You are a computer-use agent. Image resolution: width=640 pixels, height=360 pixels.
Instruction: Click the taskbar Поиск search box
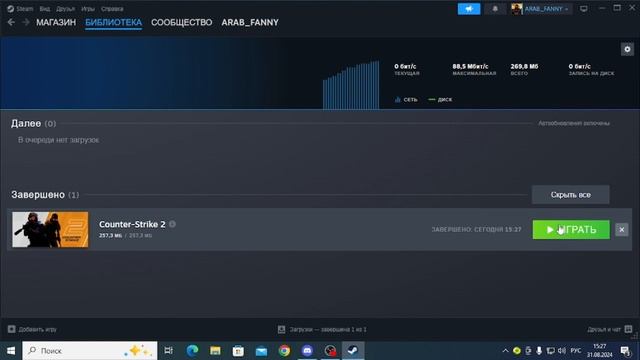90,351
